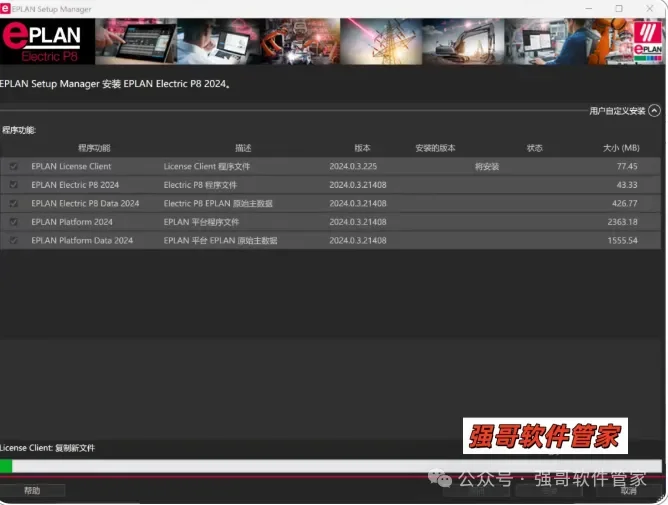The image size is (668, 505).
Task: Click the License Client: 复制新文件 status text
Action: pos(47,448)
